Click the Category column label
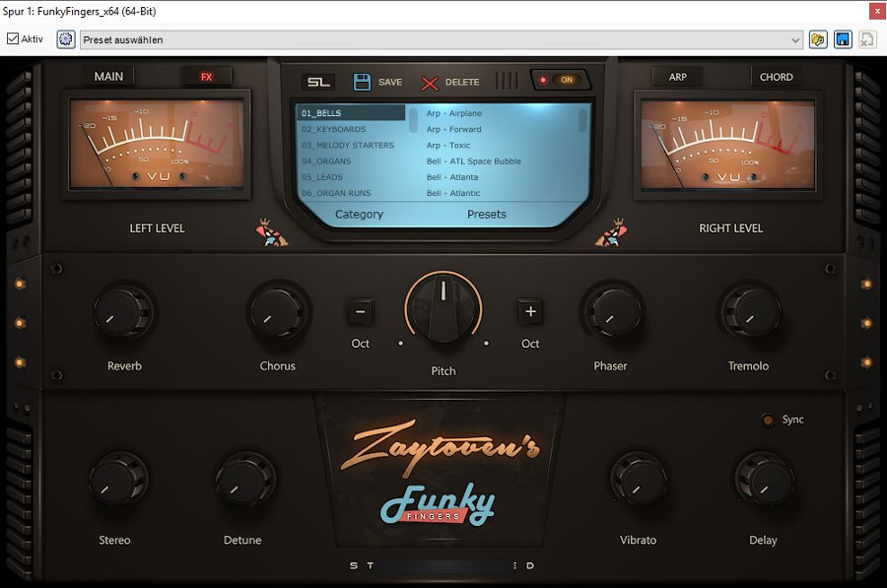 pos(359,215)
